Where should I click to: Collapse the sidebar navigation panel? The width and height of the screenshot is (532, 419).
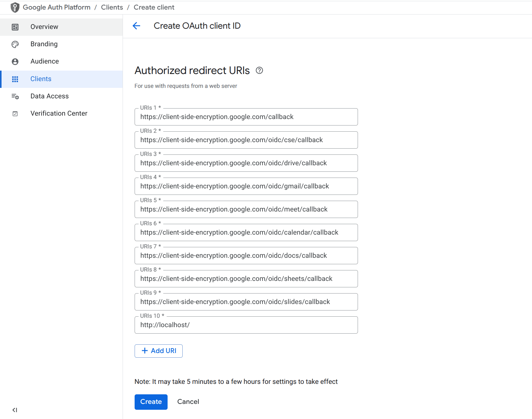15,410
